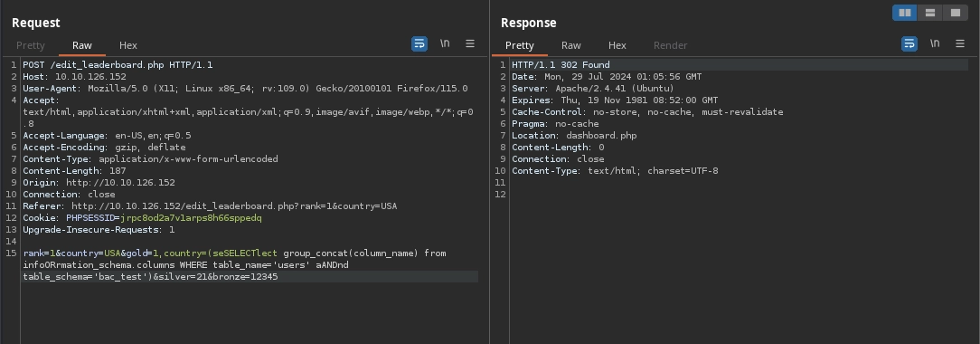This screenshot has height=344, width=980.
Task: Click the HTTP/1.1 302 Found status line
Action: [x=561, y=64]
